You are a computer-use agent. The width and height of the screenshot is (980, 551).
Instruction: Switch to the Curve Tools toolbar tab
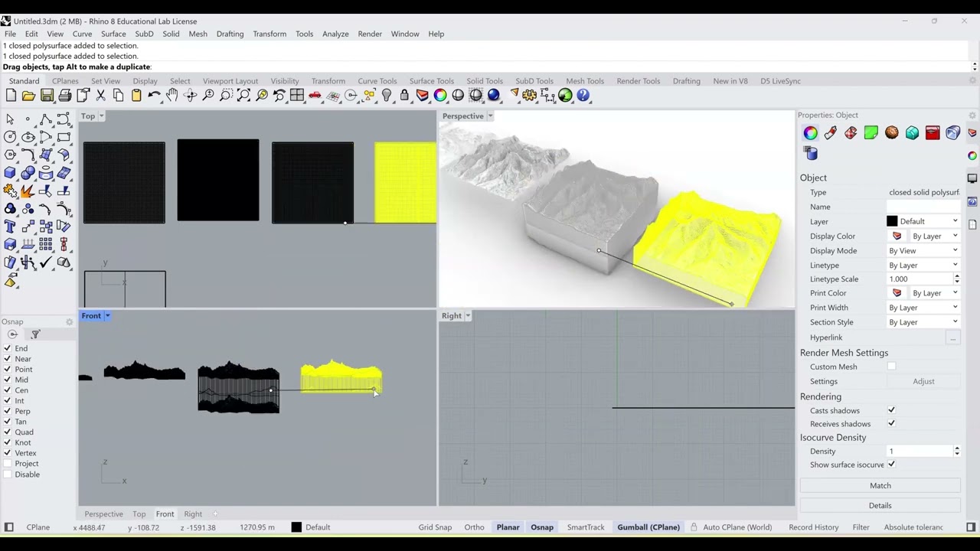tap(377, 81)
